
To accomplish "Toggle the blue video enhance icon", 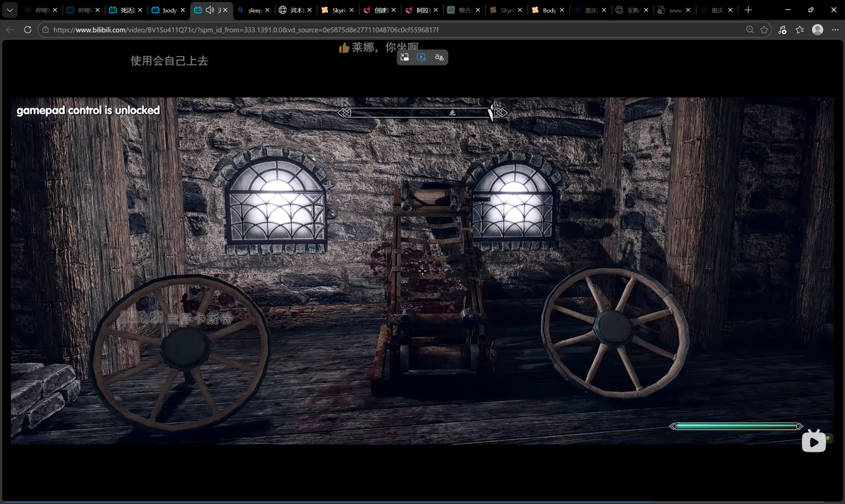I will (422, 57).
